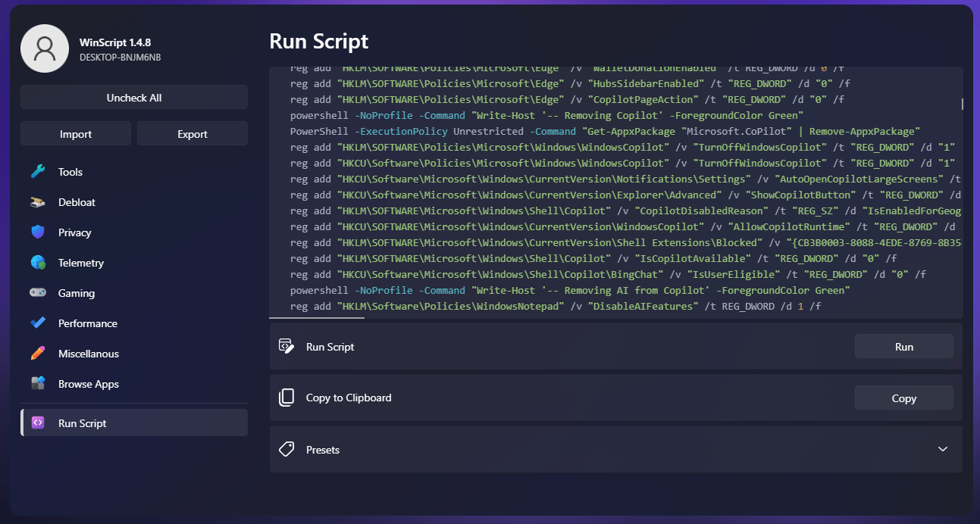Click the Import button

pyautogui.click(x=75, y=133)
